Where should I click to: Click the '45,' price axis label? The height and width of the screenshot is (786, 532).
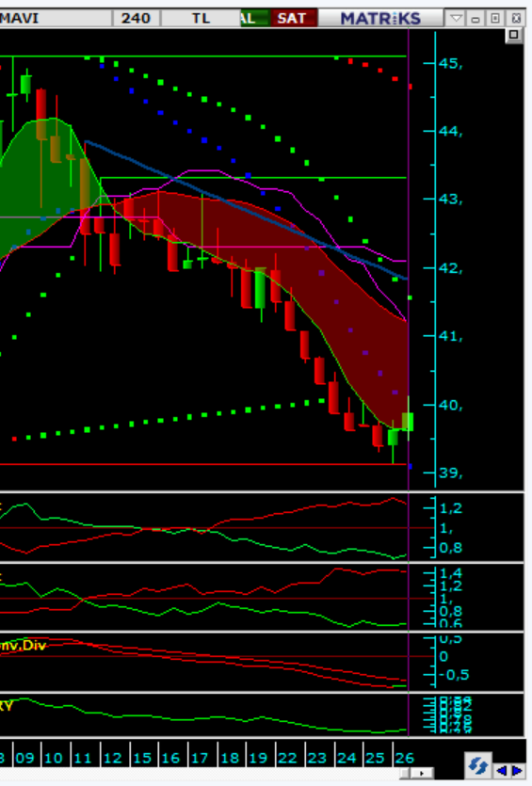click(450, 64)
